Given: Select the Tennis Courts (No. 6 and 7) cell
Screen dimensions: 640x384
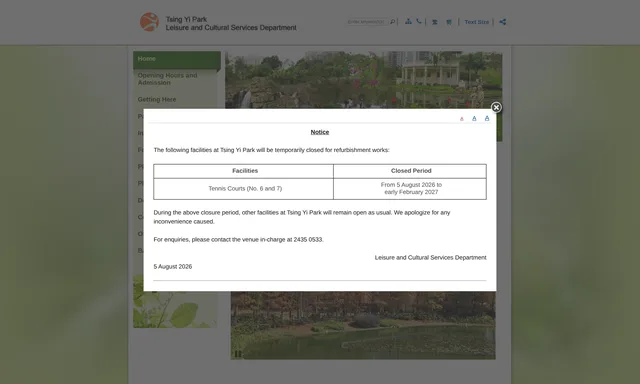Looking at the screenshot, I should click(x=243, y=189).
